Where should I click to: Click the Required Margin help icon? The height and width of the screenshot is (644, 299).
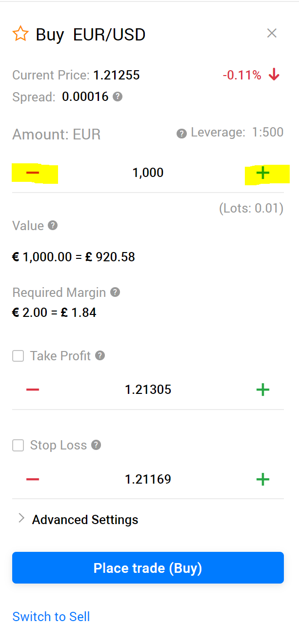coord(115,292)
